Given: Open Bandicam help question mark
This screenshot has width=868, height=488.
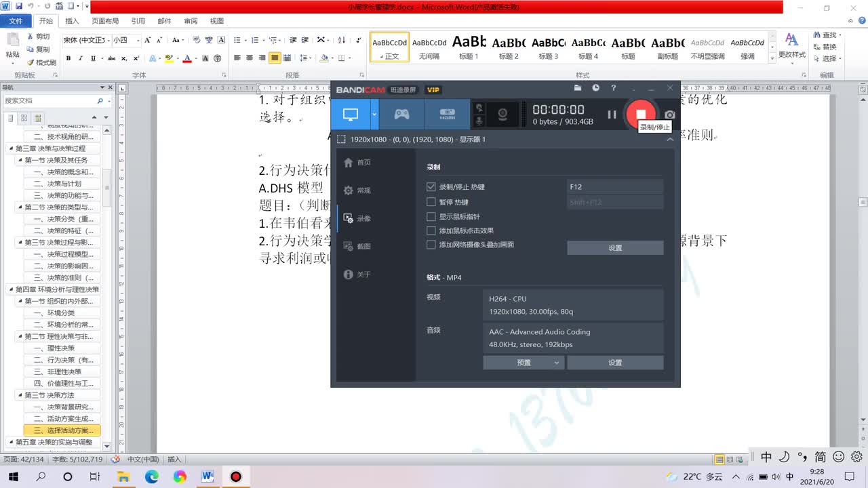Looking at the screenshot, I should coord(614,88).
